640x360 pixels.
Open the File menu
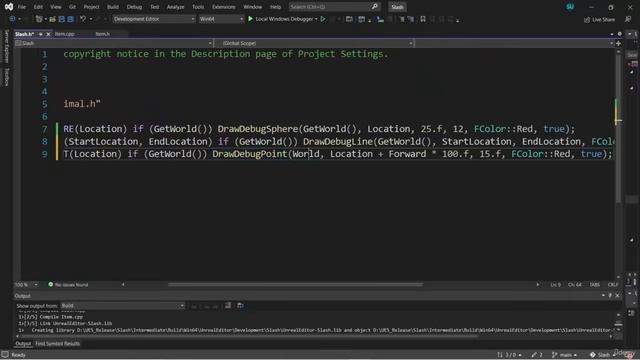tap(22, 7)
